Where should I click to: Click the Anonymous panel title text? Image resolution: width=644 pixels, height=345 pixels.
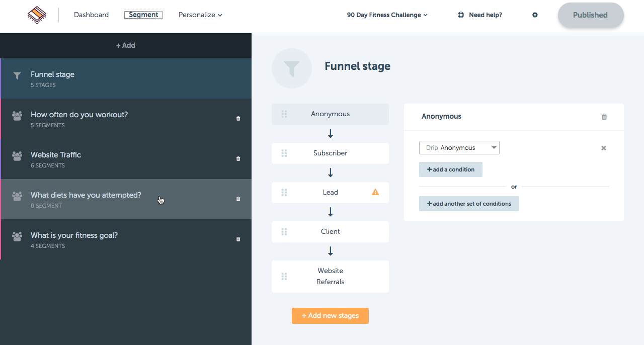tap(441, 116)
